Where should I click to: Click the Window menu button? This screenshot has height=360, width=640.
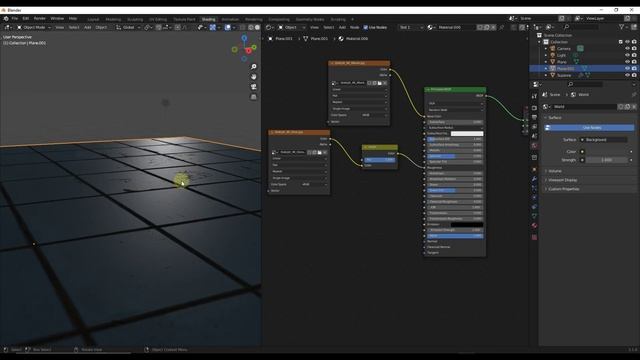[x=57, y=19]
